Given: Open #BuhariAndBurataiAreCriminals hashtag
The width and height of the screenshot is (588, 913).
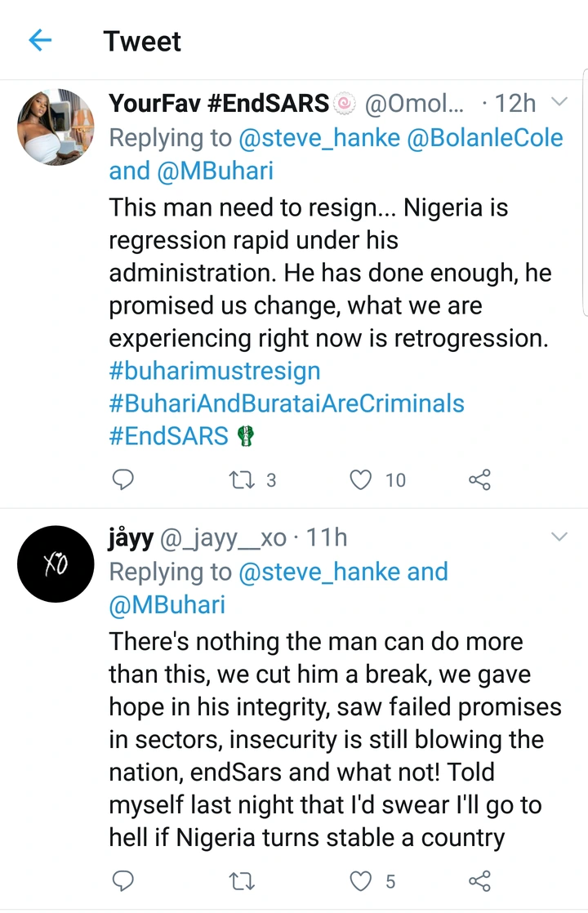Looking at the screenshot, I should [286, 403].
